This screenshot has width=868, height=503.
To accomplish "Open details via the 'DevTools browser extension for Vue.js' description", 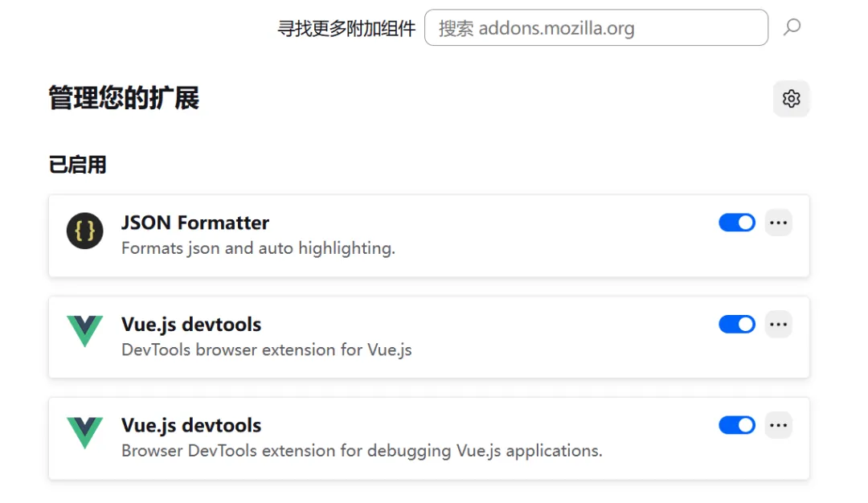I will point(266,350).
